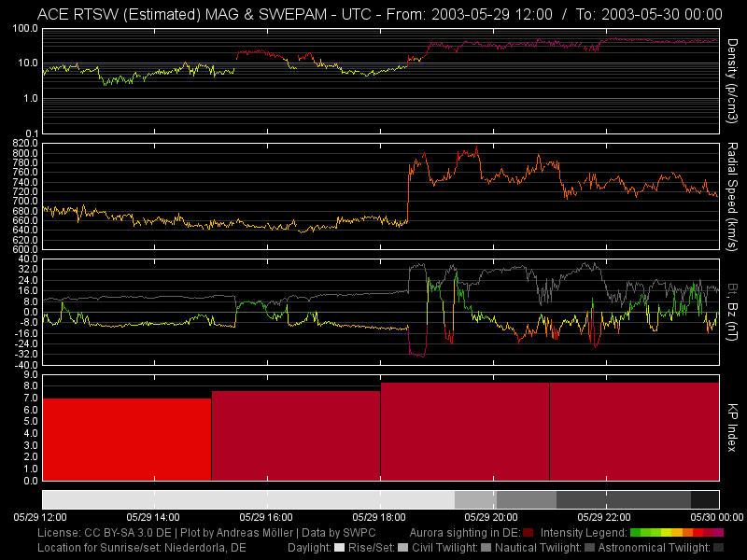This screenshot has height=560, width=747.
Task: Click the '05/29 18:00' time axis label
Action: (379, 517)
